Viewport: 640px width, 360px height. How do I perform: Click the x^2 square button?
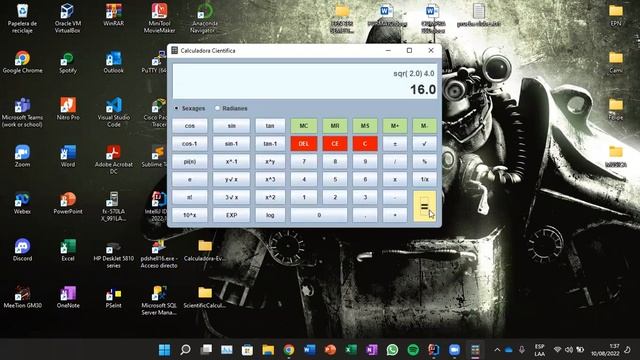coord(270,197)
